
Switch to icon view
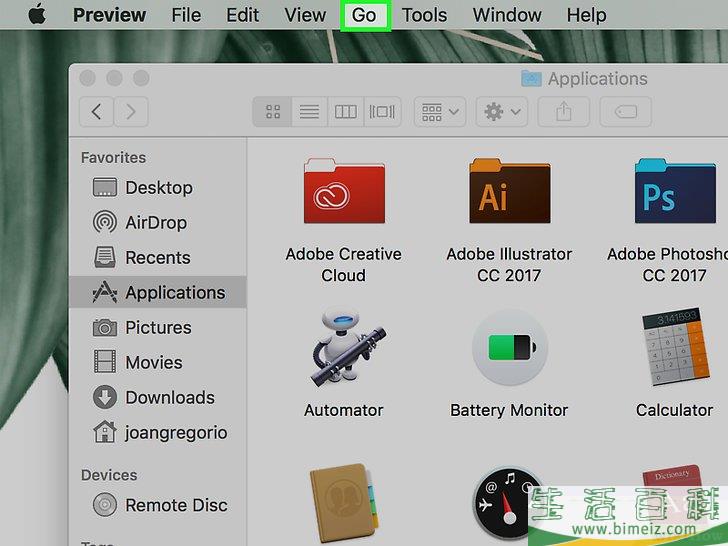pos(273,111)
